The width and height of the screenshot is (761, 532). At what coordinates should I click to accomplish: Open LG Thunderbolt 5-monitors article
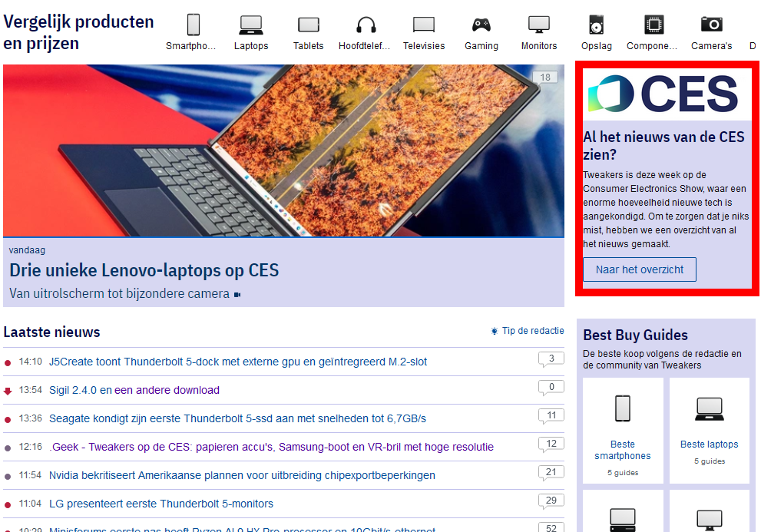[161, 504]
